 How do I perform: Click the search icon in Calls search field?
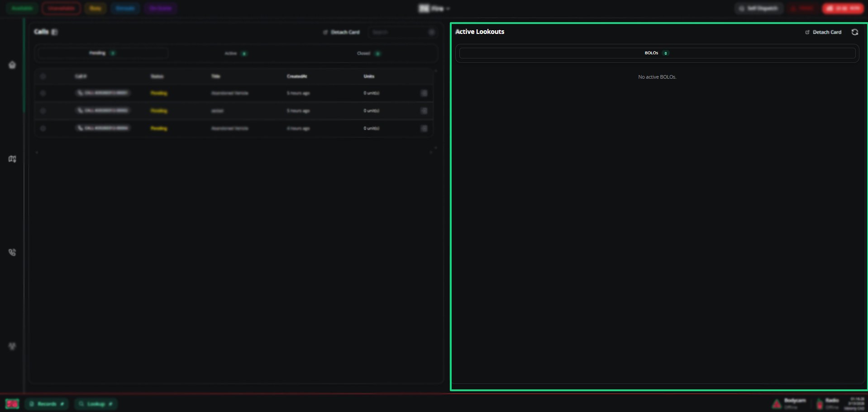tap(431, 32)
